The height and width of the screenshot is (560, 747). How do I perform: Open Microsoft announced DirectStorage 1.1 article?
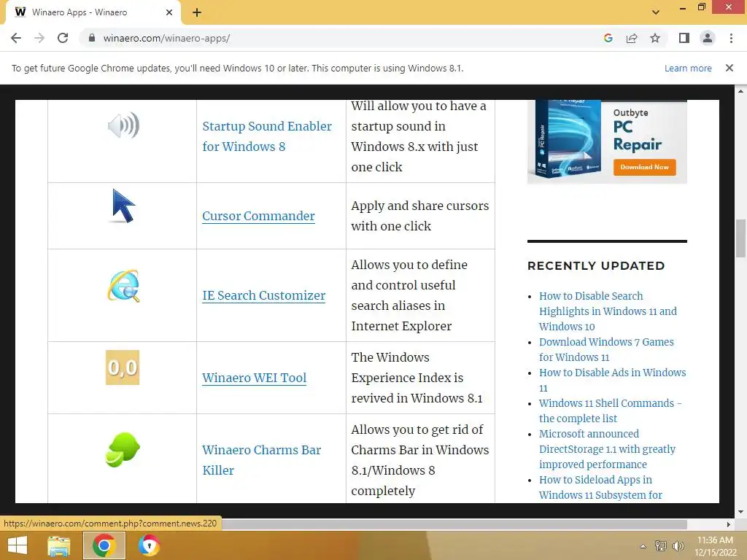coord(608,449)
